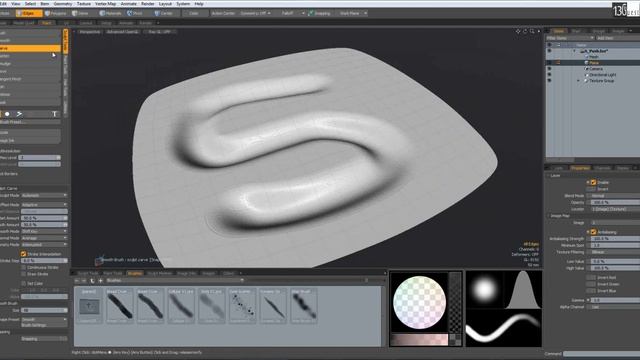Open the Render menu
The image size is (640, 360).
tap(148, 4)
